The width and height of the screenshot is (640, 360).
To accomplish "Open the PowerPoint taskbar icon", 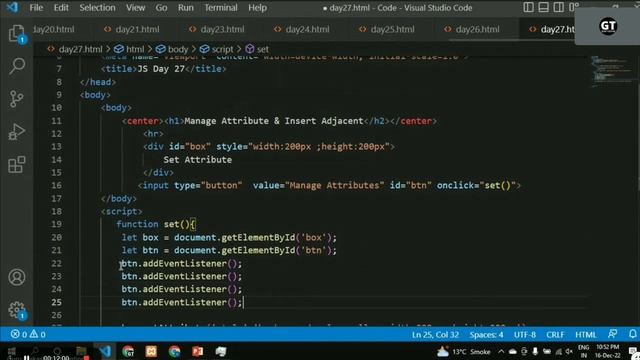I will (x=198, y=351).
